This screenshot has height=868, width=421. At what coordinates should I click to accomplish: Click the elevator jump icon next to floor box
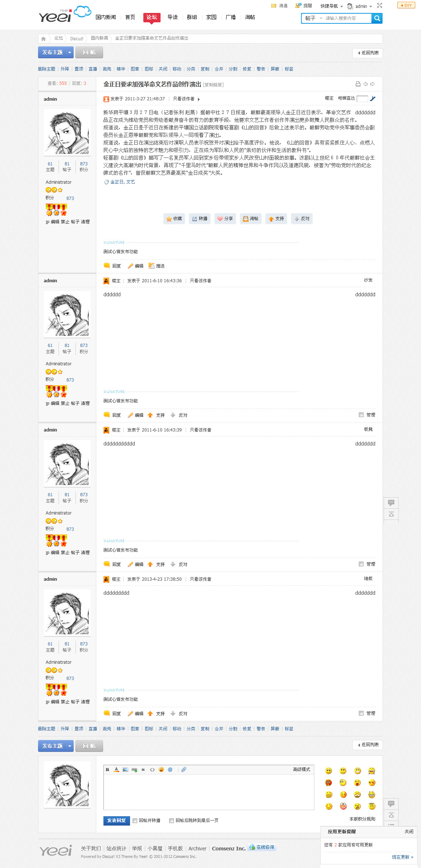tap(373, 99)
